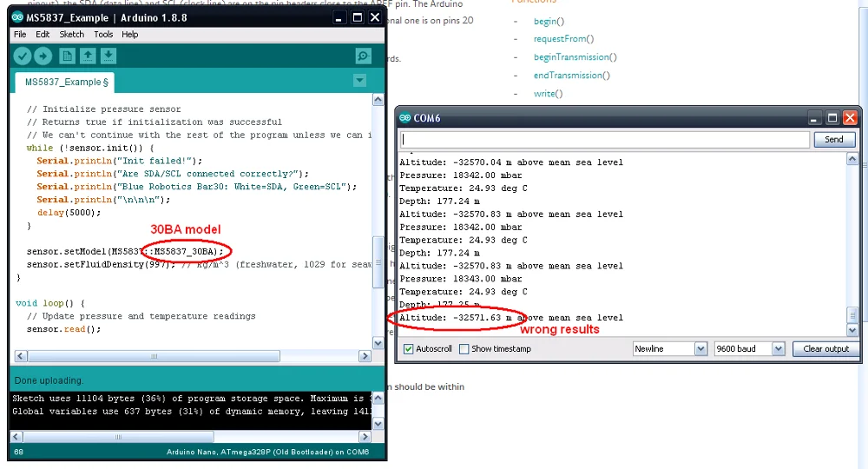Screen dimensions: 868x469
Task: Click code editor scroll up arrow
Action: (378, 100)
